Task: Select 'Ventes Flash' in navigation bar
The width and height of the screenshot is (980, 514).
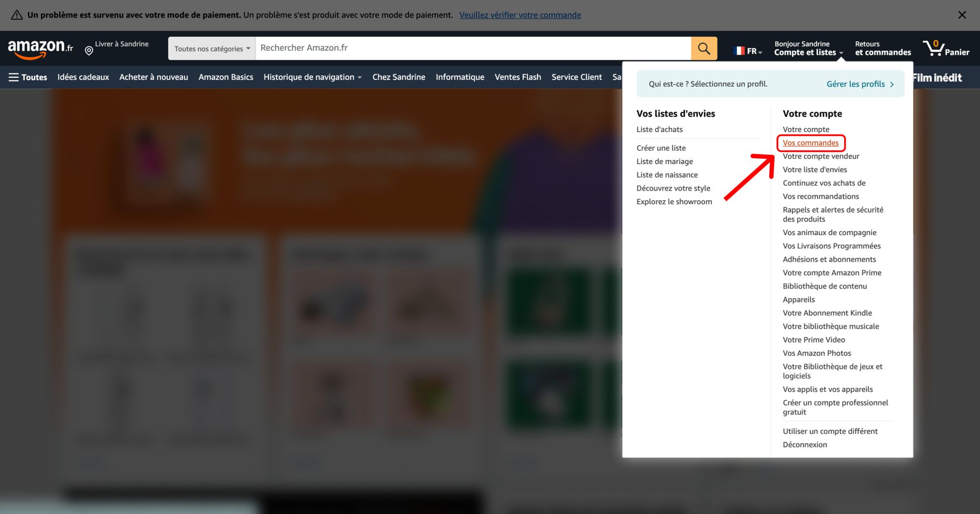Action: pos(518,77)
